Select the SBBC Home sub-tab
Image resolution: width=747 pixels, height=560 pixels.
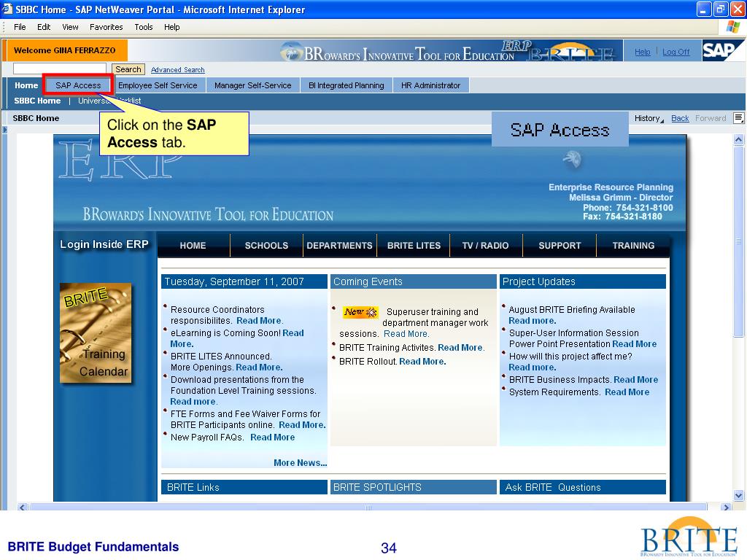37,101
